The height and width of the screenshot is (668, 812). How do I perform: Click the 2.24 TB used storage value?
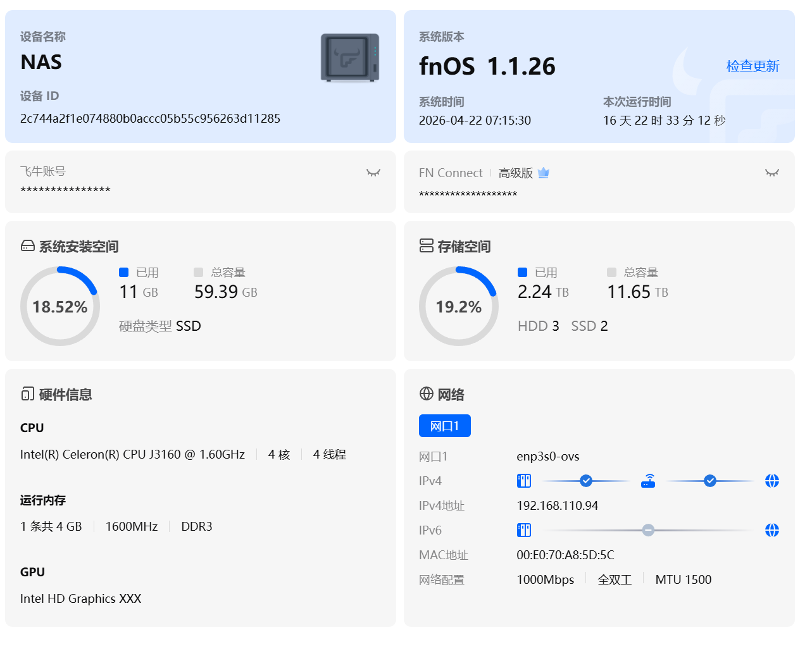pyautogui.click(x=543, y=292)
